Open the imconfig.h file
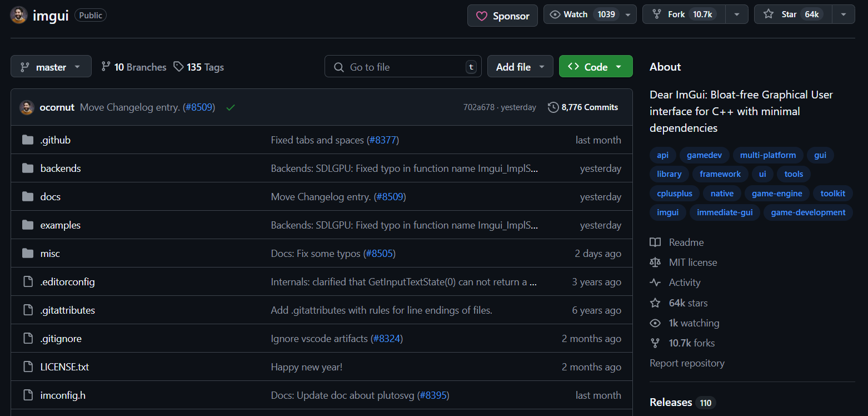This screenshot has height=416, width=868. point(63,395)
